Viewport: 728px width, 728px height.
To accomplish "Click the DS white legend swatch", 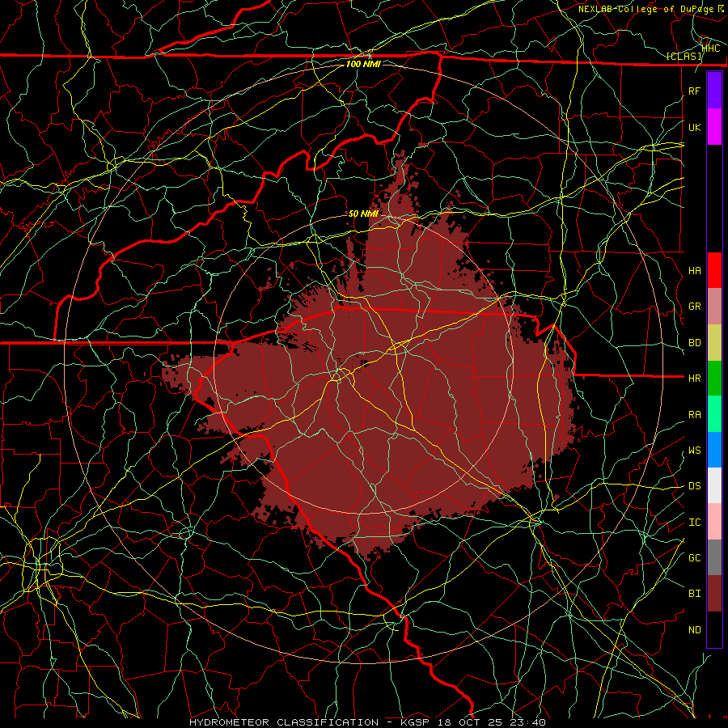I will pos(714,485).
